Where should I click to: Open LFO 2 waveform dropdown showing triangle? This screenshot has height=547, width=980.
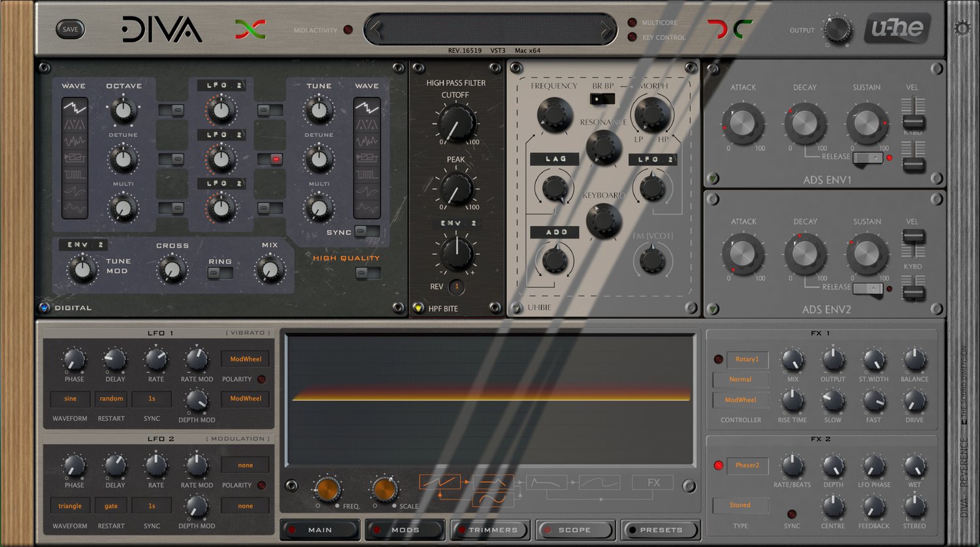pyautogui.click(x=70, y=506)
